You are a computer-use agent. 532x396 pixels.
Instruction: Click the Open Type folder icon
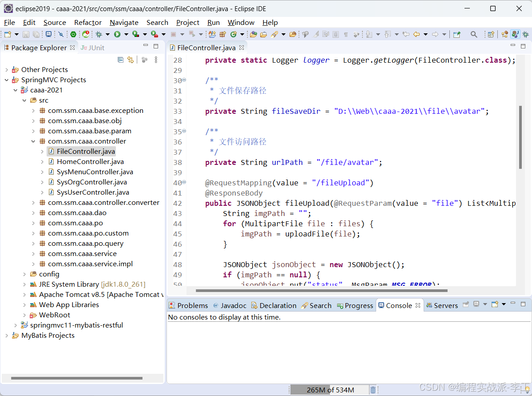254,34
